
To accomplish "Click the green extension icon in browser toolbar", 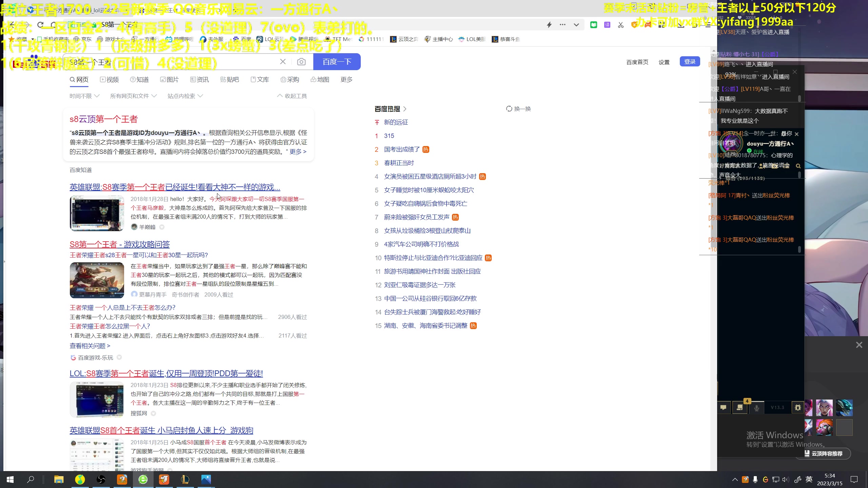I will [x=594, y=25].
